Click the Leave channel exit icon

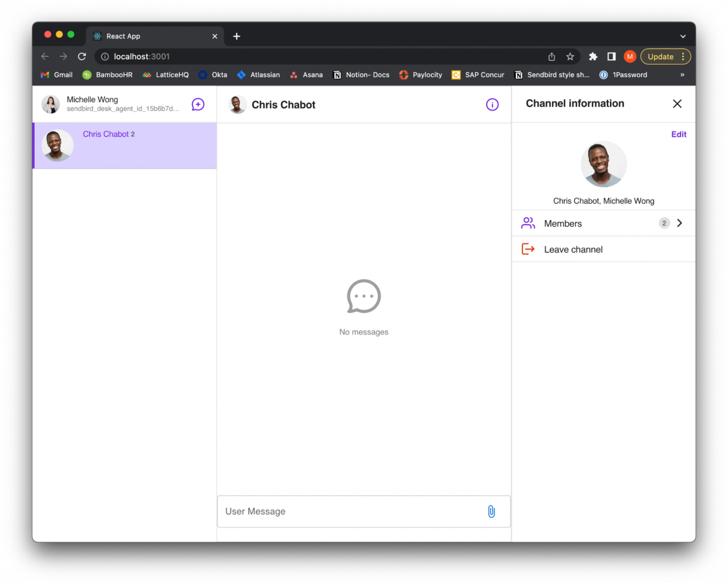point(528,249)
